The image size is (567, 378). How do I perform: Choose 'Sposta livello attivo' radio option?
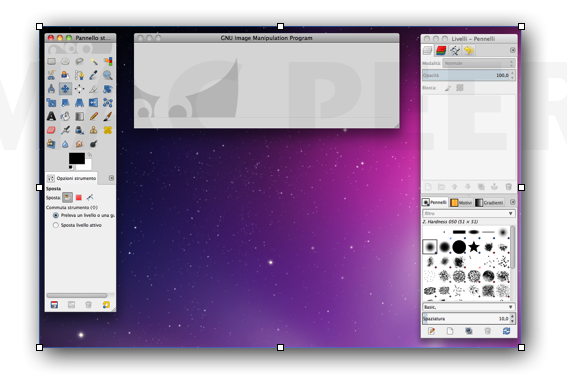[x=56, y=225]
